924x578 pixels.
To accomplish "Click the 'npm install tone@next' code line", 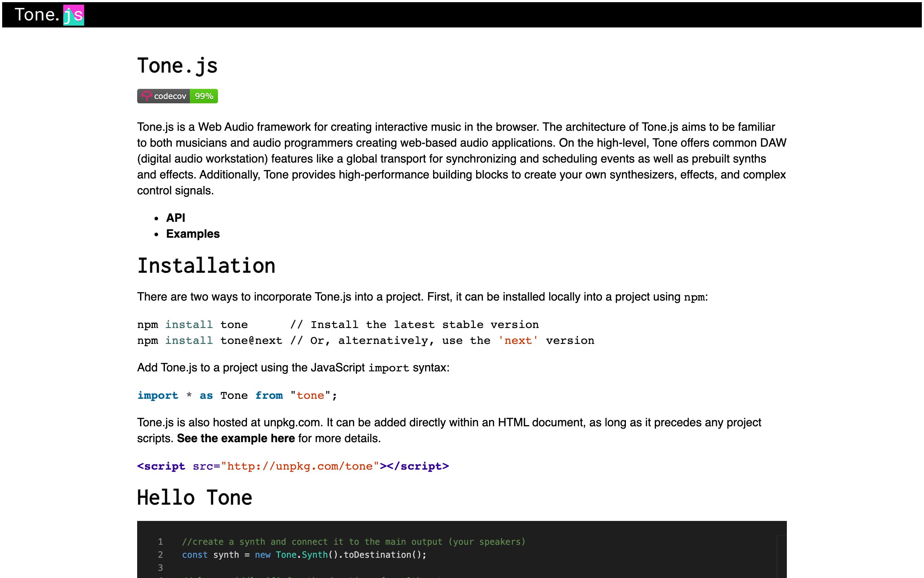I will [x=365, y=341].
